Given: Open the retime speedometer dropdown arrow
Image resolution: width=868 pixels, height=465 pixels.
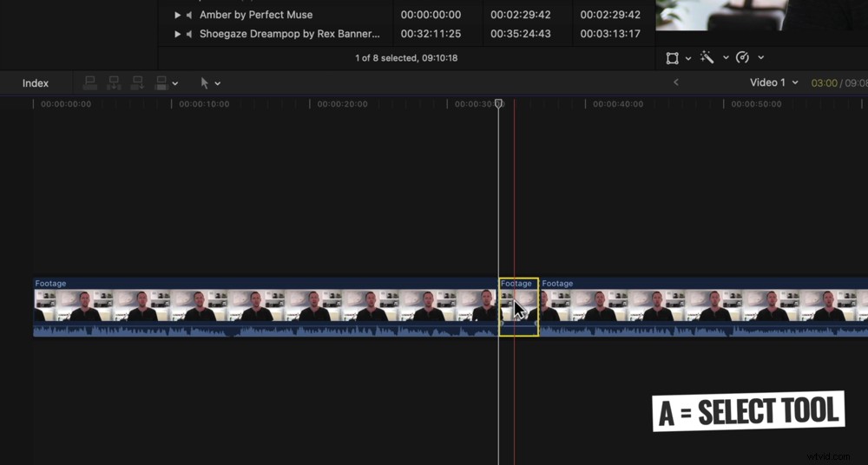Looking at the screenshot, I should pos(760,57).
